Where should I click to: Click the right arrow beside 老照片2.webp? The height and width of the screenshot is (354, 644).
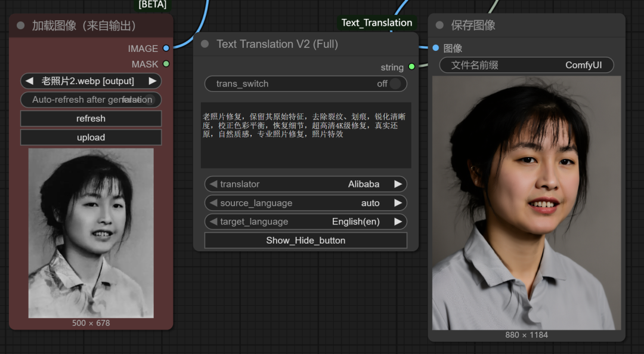coord(153,81)
